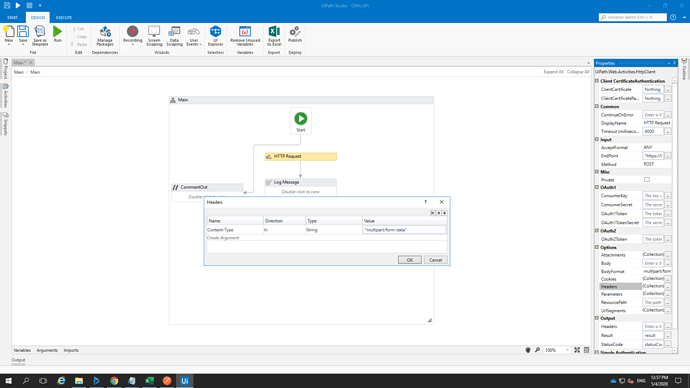Click the magnifier zoom icon in status bar

tap(537, 350)
